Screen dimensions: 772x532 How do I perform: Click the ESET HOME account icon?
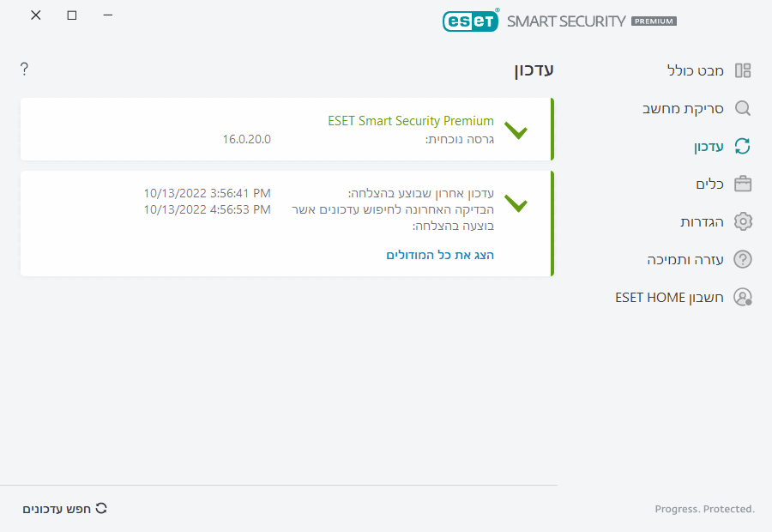click(x=743, y=297)
